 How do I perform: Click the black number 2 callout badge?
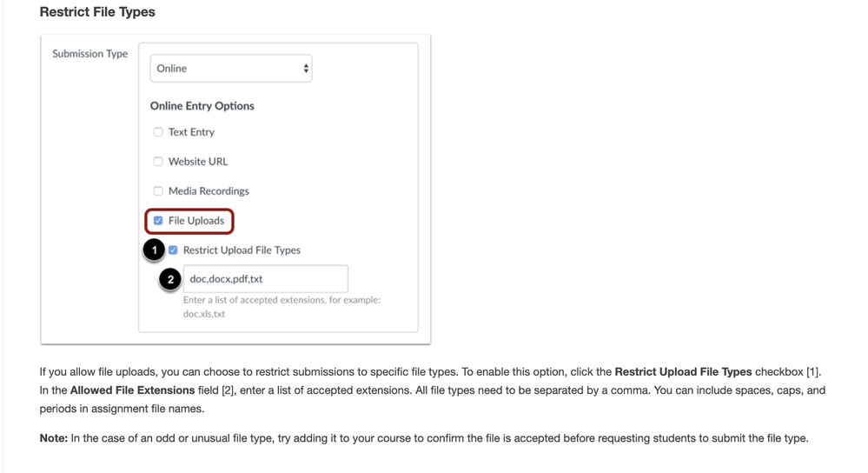coord(170,279)
